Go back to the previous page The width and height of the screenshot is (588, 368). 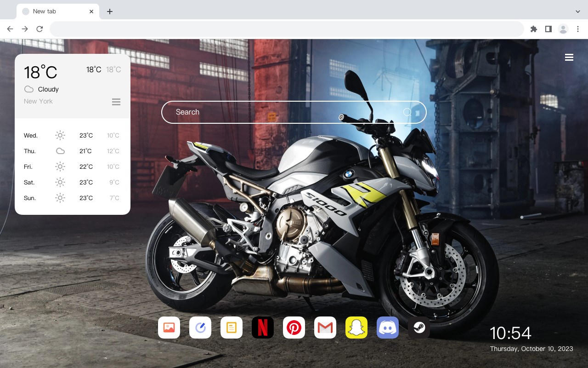(x=10, y=29)
